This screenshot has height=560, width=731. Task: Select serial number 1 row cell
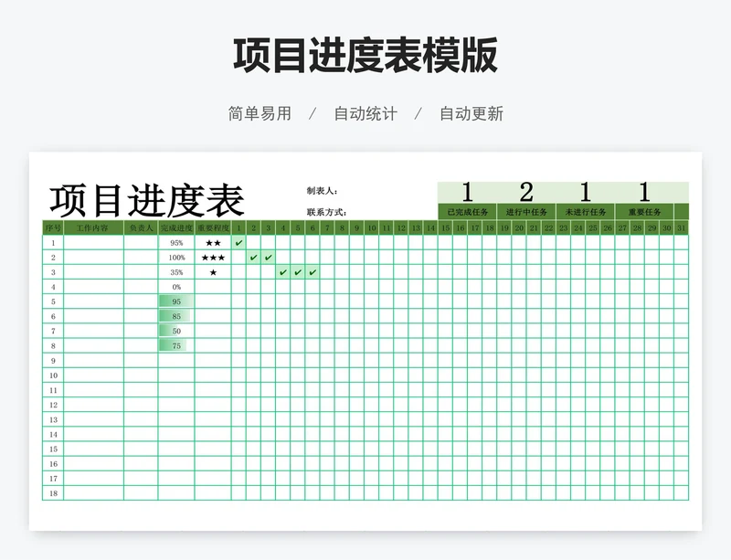pos(53,243)
